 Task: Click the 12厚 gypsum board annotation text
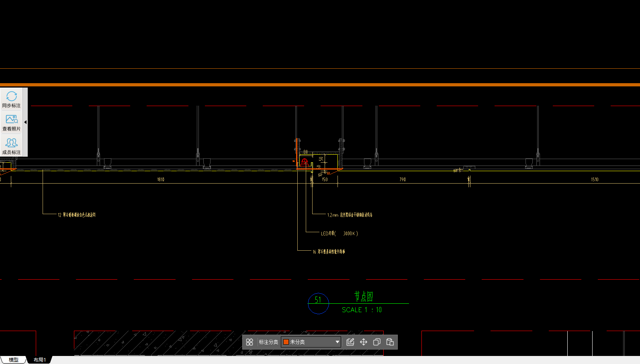coord(76,215)
